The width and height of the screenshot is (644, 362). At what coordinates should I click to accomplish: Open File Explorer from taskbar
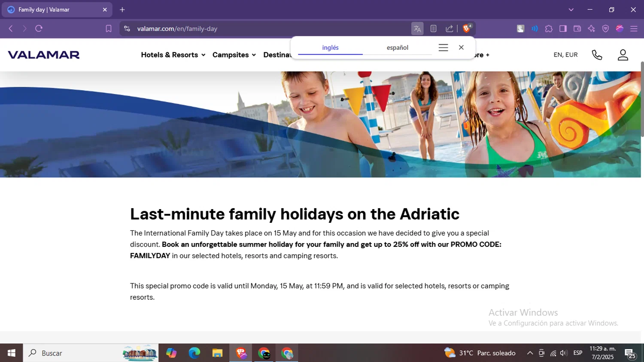(217, 353)
